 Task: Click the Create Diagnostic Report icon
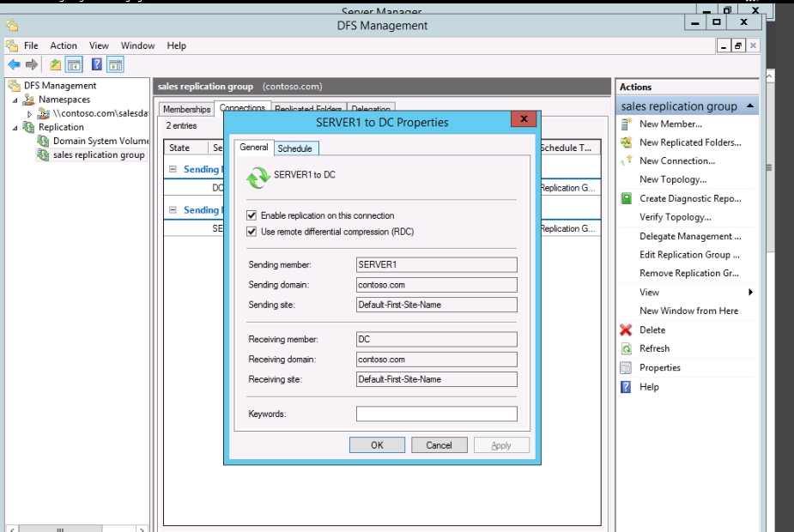[627, 198]
